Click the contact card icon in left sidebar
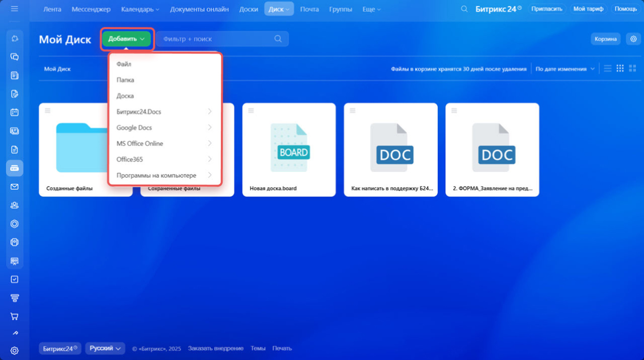 pyautogui.click(x=15, y=131)
